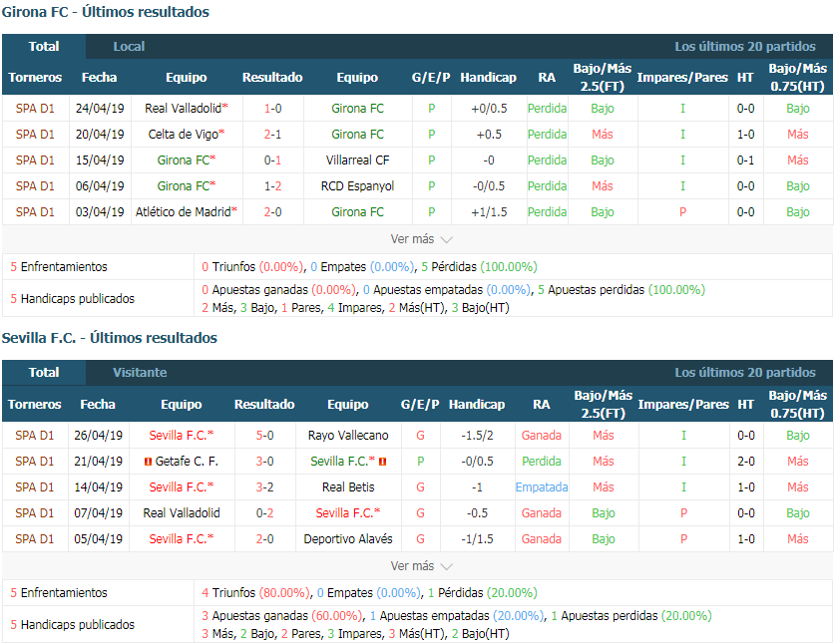Select handicap +1/1.5 in Atlético row

point(489,212)
